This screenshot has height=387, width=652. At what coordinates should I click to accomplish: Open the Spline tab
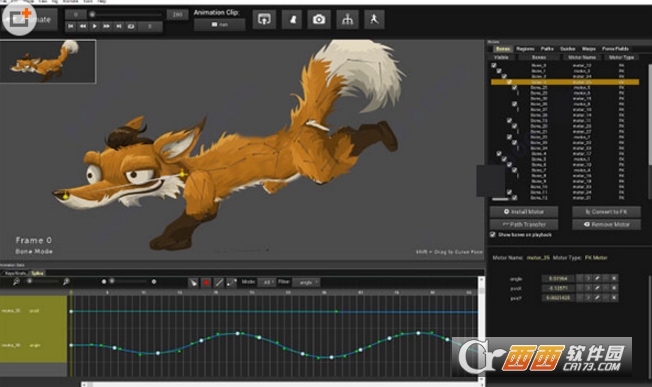[37, 273]
